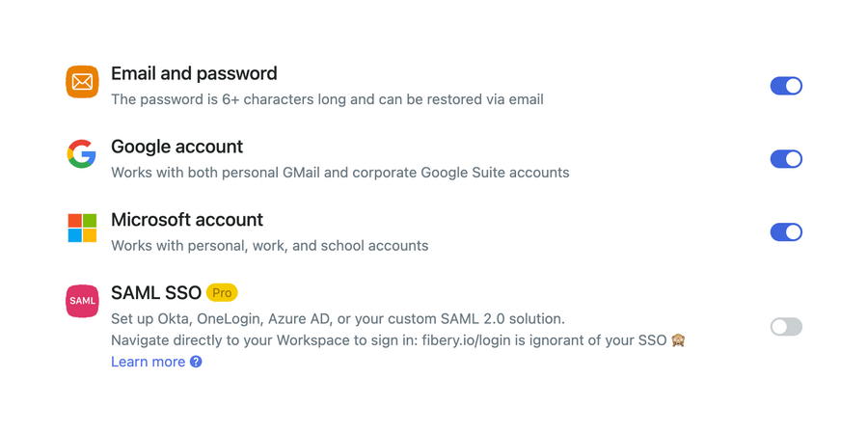The height and width of the screenshot is (433, 868).
Task: Click the orange email envelope icon
Action: point(82,82)
